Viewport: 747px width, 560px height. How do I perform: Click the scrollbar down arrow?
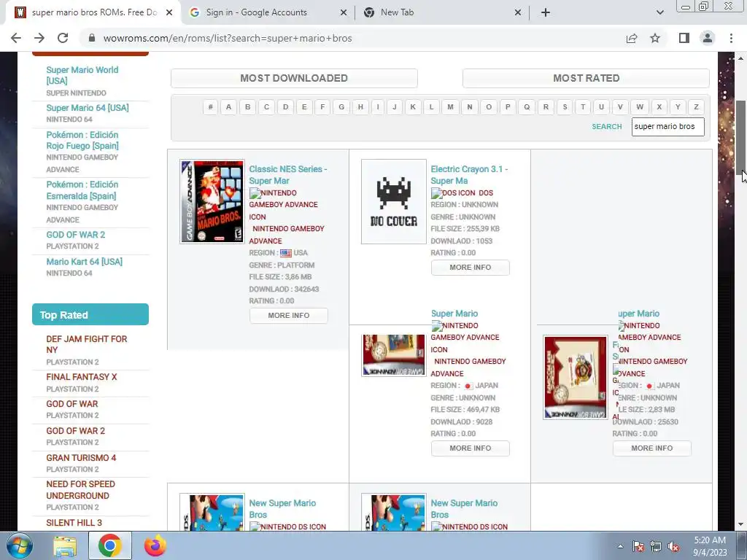(x=740, y=525)
